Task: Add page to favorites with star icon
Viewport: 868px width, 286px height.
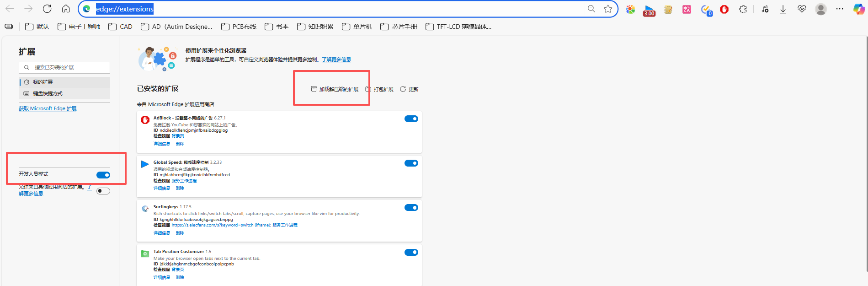Action: click(608, 9)
